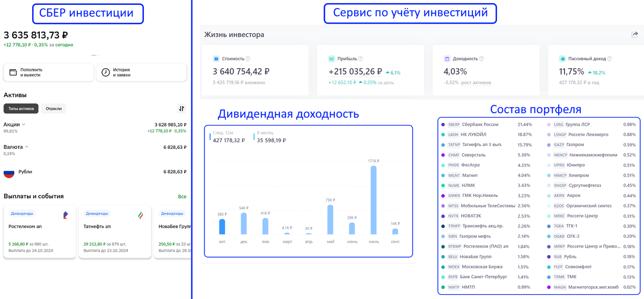This screenshot has width=644, height=299.
Task: Click the July 171K ₽ bar
Action: [x=373, y=200]
